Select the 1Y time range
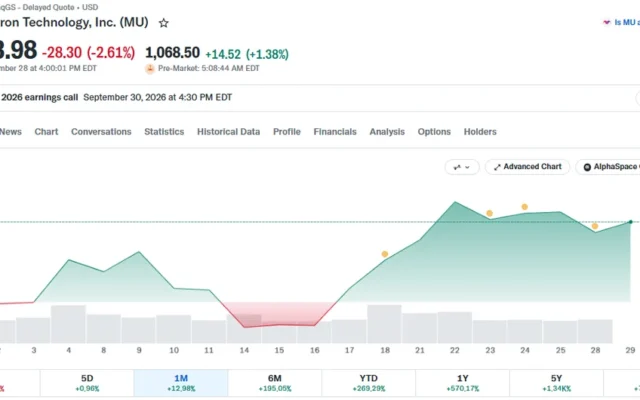 click(462, 383)
